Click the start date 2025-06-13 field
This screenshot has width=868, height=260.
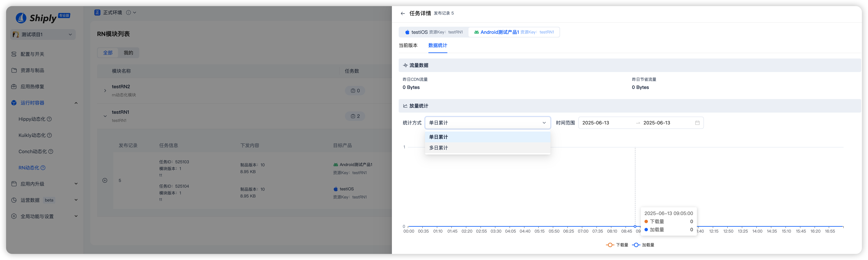pos(596,123)
